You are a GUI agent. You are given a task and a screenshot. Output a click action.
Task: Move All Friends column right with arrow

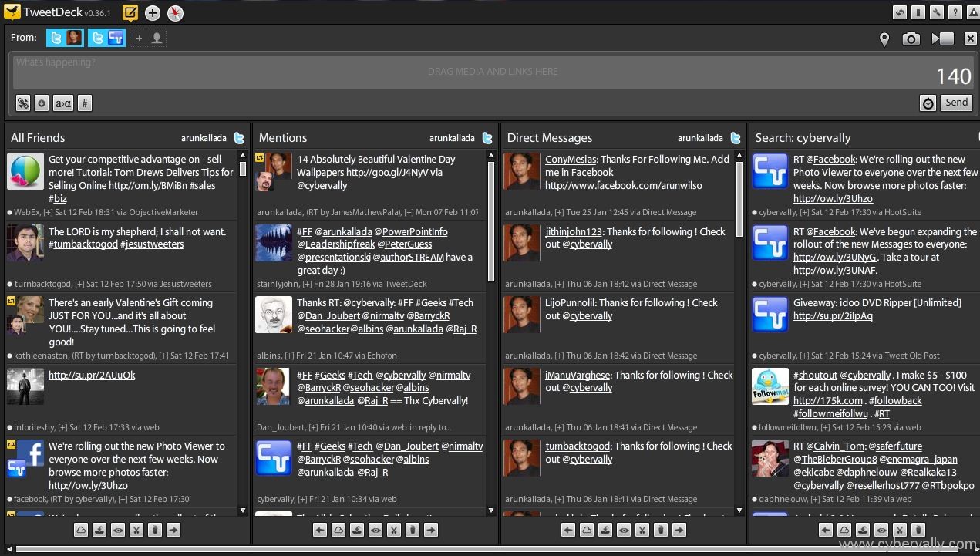click(x=173, y=530)
